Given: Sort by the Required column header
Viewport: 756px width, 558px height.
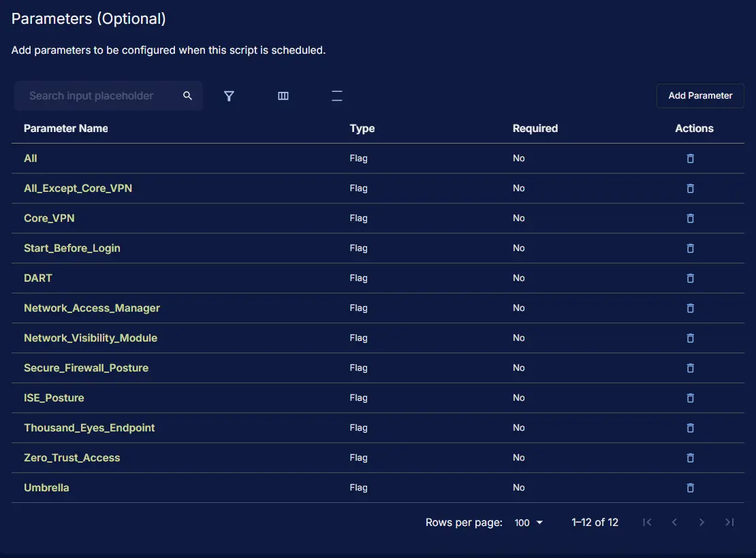Looking at the screenshot, I should 535,129.
